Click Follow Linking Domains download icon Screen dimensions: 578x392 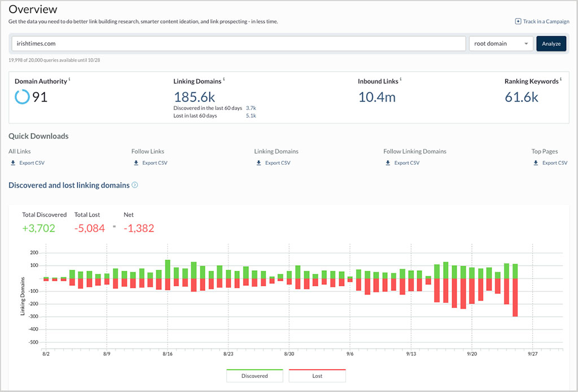pyautogui.click(x=388, y=162)
